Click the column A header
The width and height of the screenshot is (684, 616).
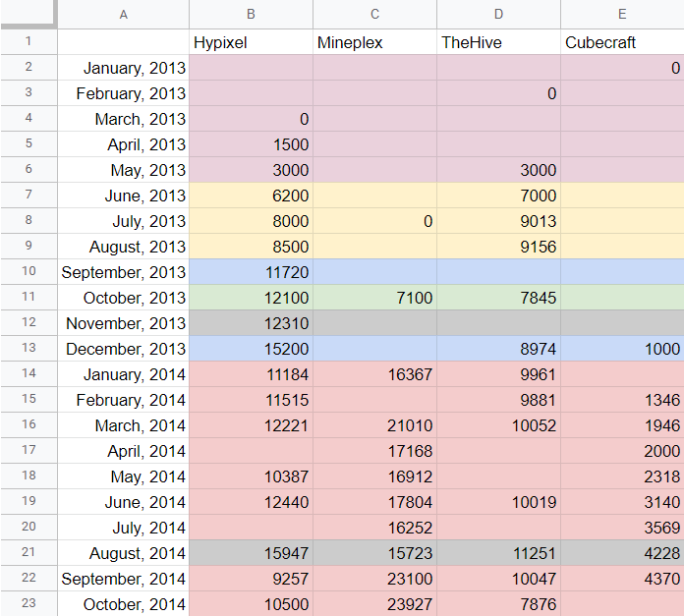[x=123, y=14]
